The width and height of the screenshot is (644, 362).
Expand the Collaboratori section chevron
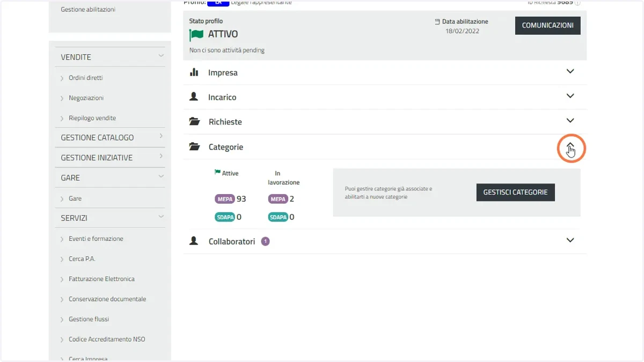click(570, 240)
